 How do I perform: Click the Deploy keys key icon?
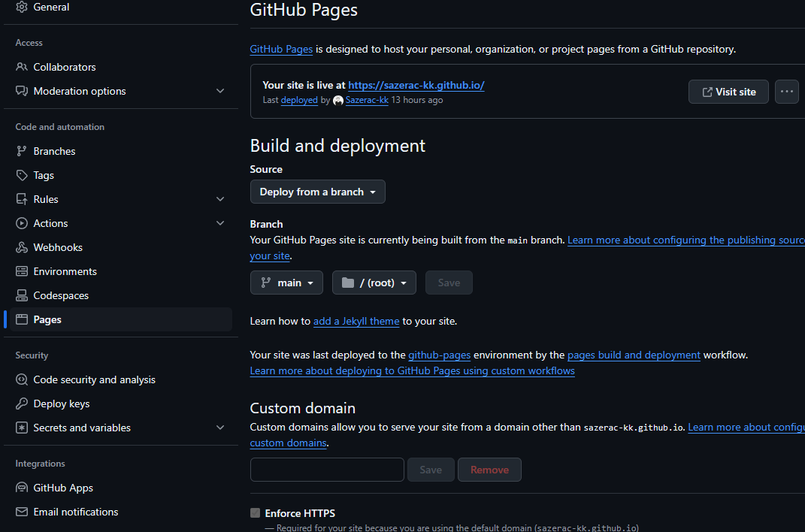point(22,404)
